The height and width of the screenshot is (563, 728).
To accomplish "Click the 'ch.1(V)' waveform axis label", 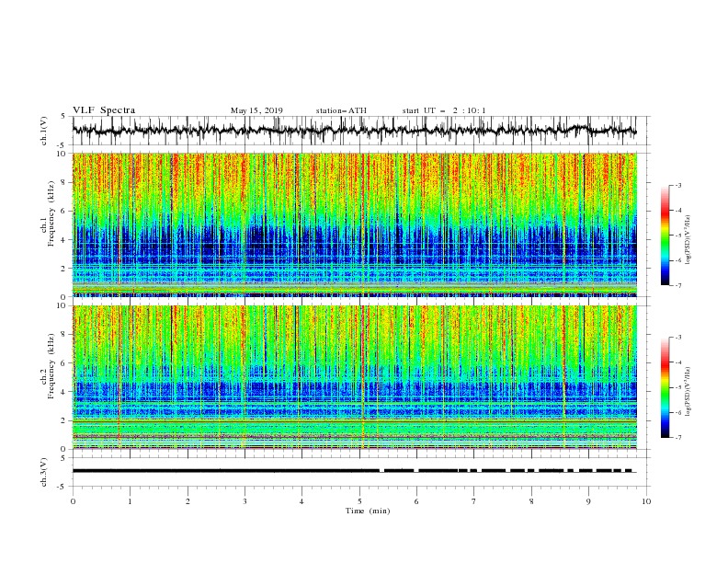I will [43, 131].
